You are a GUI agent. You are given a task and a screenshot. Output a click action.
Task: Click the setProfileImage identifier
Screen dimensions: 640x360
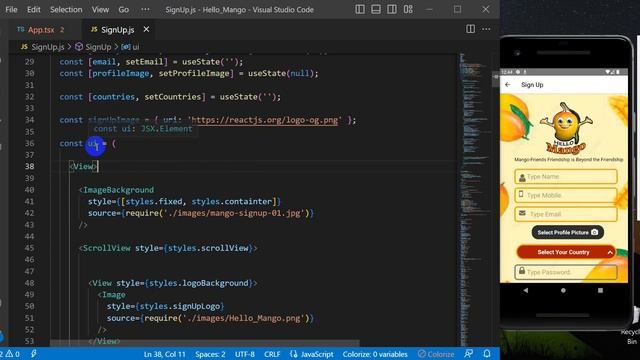click(x=194, y=73)
